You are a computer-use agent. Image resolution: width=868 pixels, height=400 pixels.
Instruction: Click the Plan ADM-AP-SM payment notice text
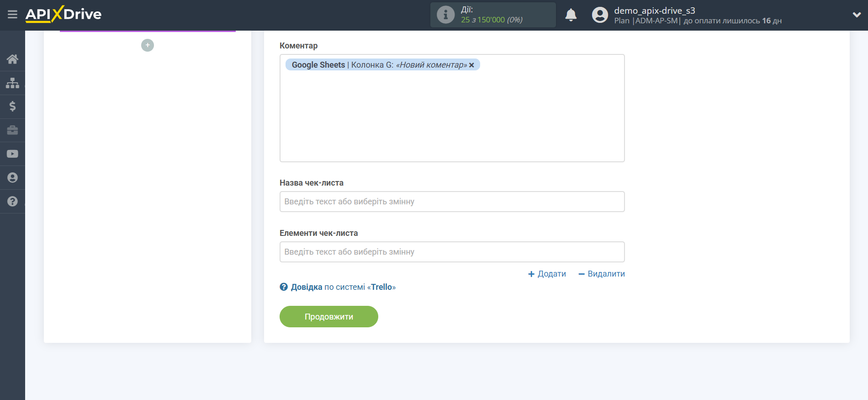click(x=698, y=21)
